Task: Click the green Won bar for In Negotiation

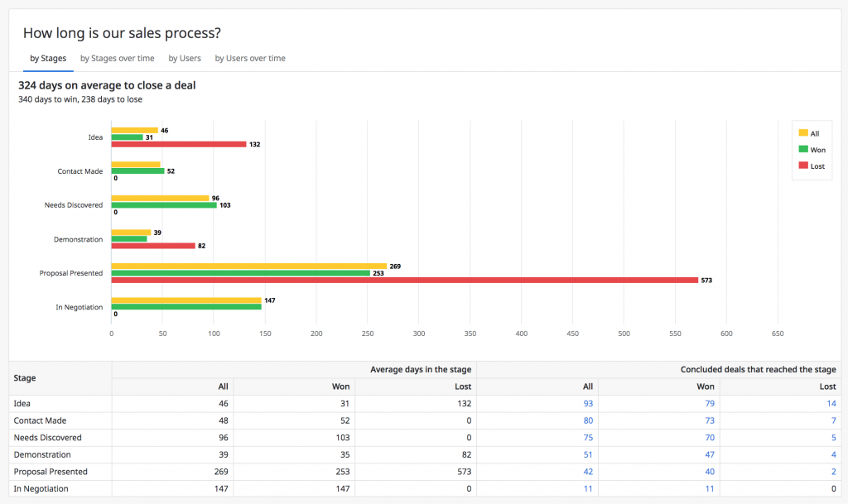Action: pyautogui.click(x=186, y=307)
